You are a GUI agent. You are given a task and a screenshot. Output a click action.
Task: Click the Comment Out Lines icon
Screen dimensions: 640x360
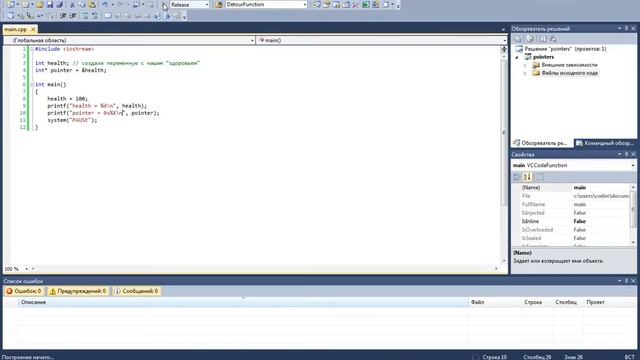click(x=85, y=16)
